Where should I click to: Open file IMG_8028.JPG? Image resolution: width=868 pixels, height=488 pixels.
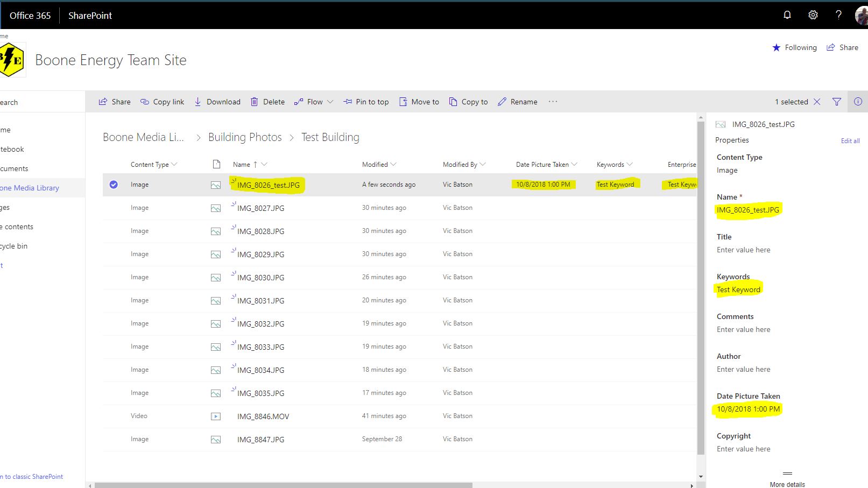pyautogui.click(x=260, y=231)
